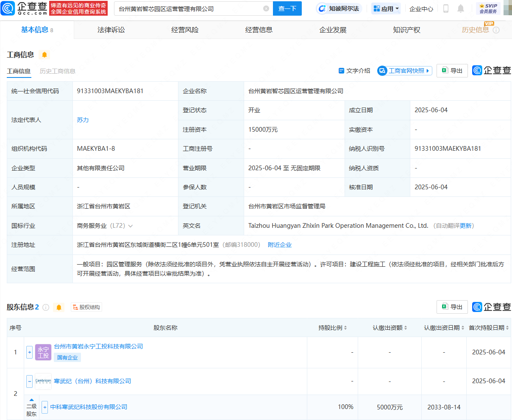The image size is (512, 420).
Task: Click organization code MAEKYBA1-8
Action: (x=96, y=149)
